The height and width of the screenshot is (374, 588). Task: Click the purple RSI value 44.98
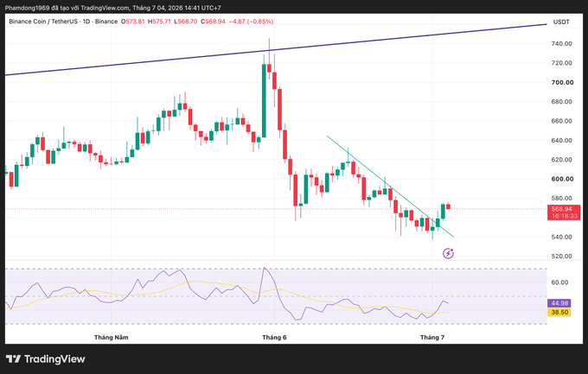click(x=559, y=303)
